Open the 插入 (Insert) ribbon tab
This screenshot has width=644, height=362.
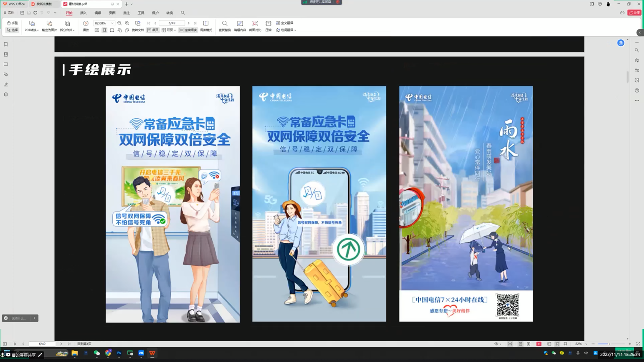83,13
